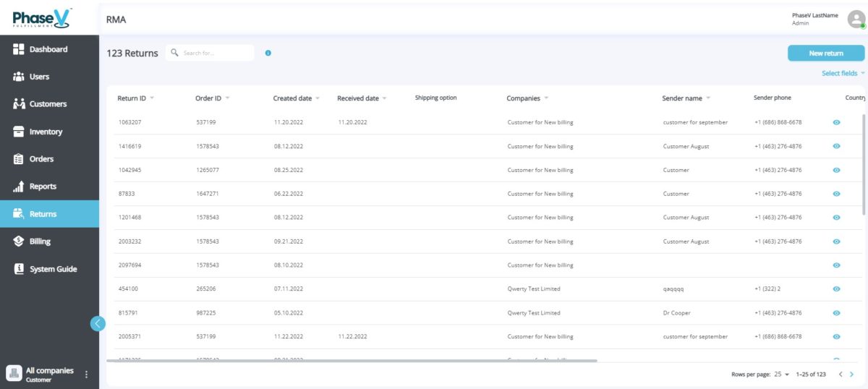The width and height of the screenshot is (868, 389).
Task: Navigate to Inventory
Action: [x=49, y=132]
